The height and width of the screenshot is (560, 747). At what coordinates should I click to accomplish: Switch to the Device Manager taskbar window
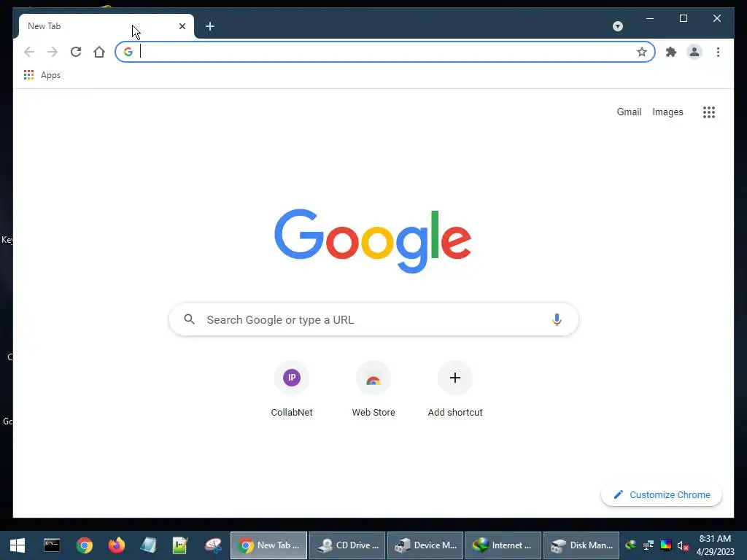pyautogui.click(x=425, y=545)
